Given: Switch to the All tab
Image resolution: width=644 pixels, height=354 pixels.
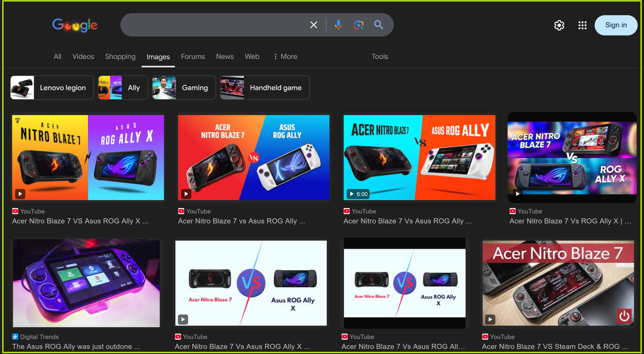Looking at the screenshot, I should click(x=58, y=57).
